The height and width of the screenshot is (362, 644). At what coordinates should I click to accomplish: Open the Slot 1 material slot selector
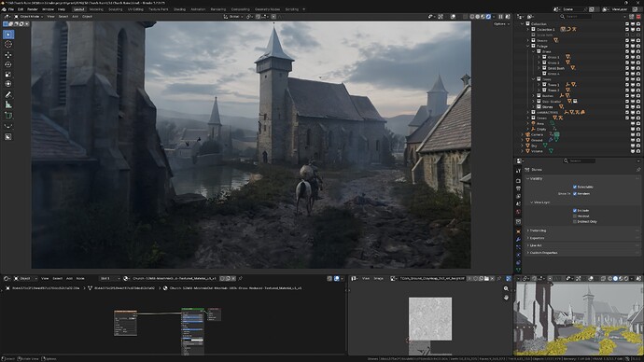pyautogui.click(x=110, y=278)
